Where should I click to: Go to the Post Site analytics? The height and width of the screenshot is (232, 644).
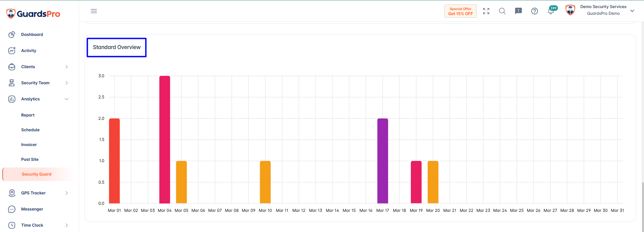click(x=30, y=159)
